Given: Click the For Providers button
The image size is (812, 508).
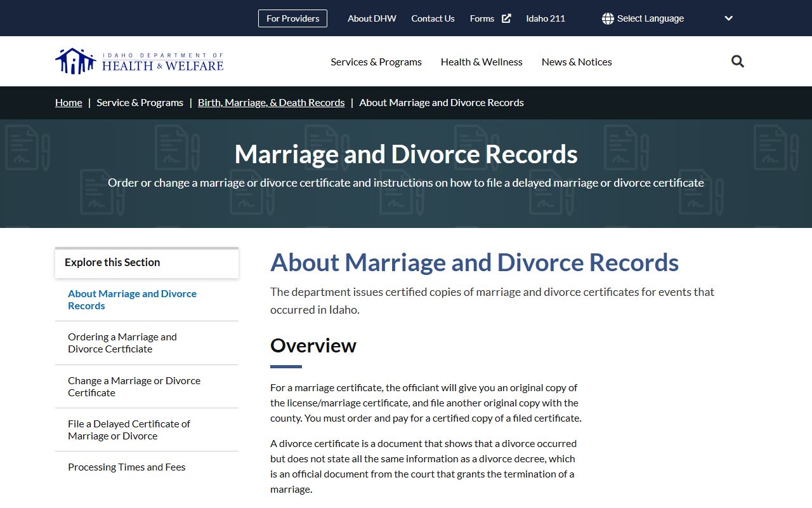Looking at the screenshot, I should 292,18.
